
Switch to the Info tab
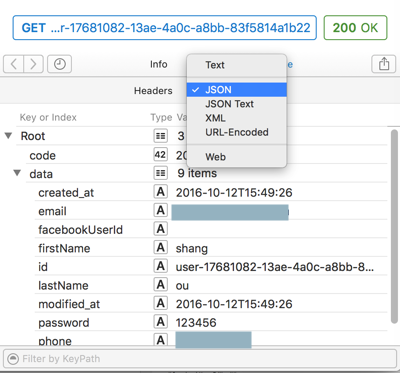(x=159, y=64)
